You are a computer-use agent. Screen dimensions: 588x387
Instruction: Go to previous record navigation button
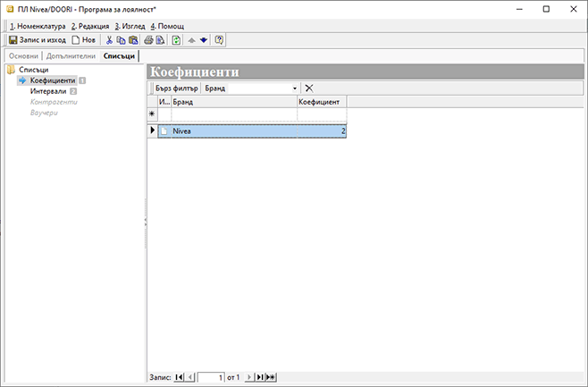pyautogui.click(x=190, y=377)
